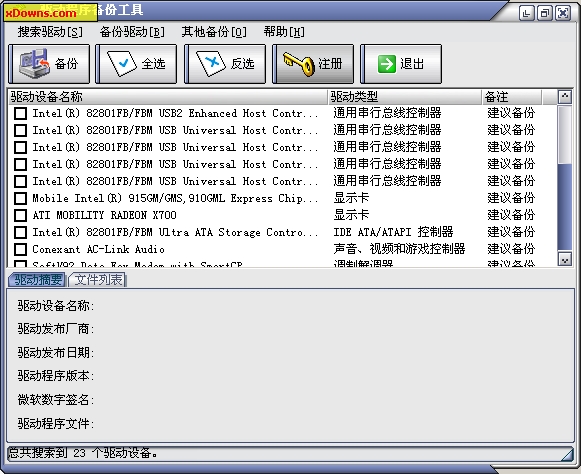Select the 驱动摘要 tab
The image size is (581, 474).
(x=37, y=280)
